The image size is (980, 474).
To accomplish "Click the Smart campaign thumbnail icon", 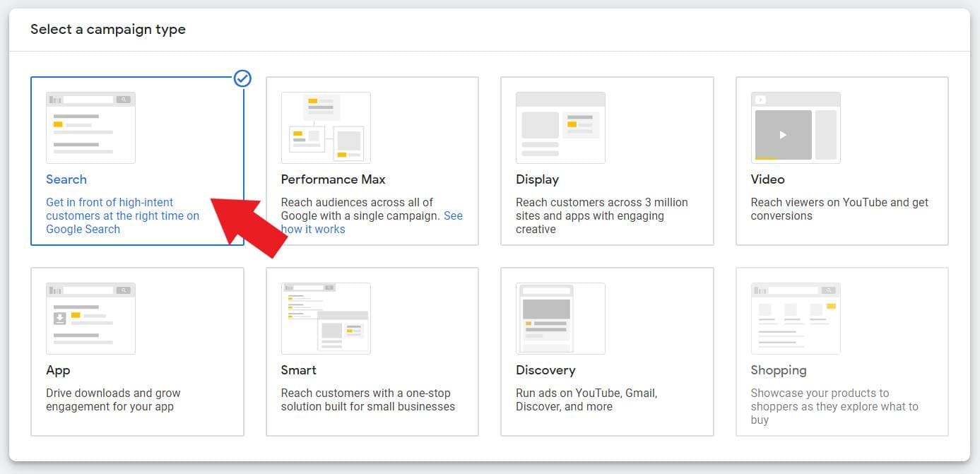I will click(x=326, y=318).
